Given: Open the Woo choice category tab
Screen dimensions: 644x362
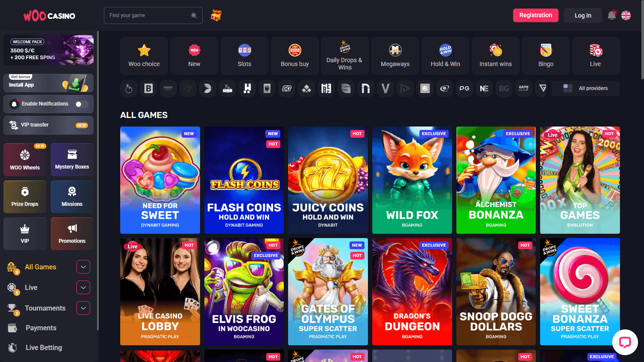Looking at the screenshot, I should [x=144, y=56].
